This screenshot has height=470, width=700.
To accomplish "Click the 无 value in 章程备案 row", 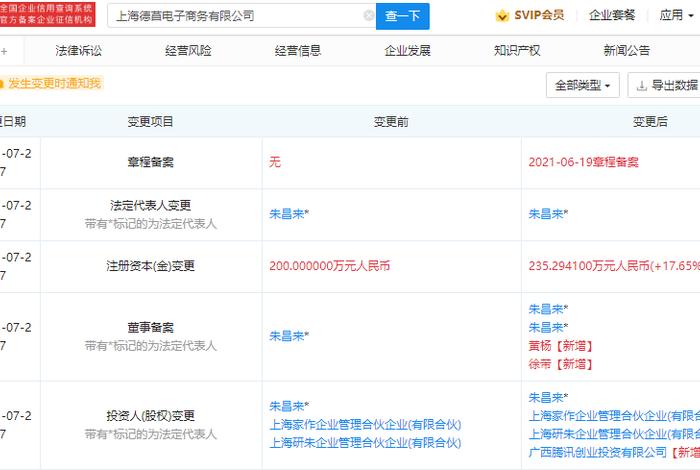I will [x=275, y=162].
